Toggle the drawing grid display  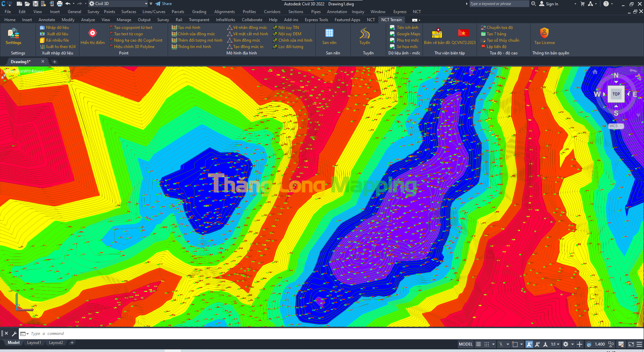[479, 344]
